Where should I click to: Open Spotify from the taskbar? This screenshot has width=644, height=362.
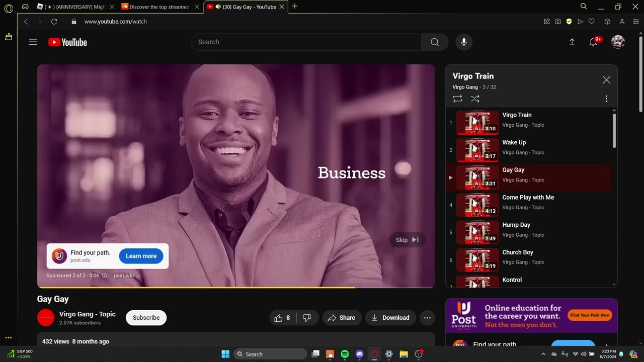pos(345,354)
